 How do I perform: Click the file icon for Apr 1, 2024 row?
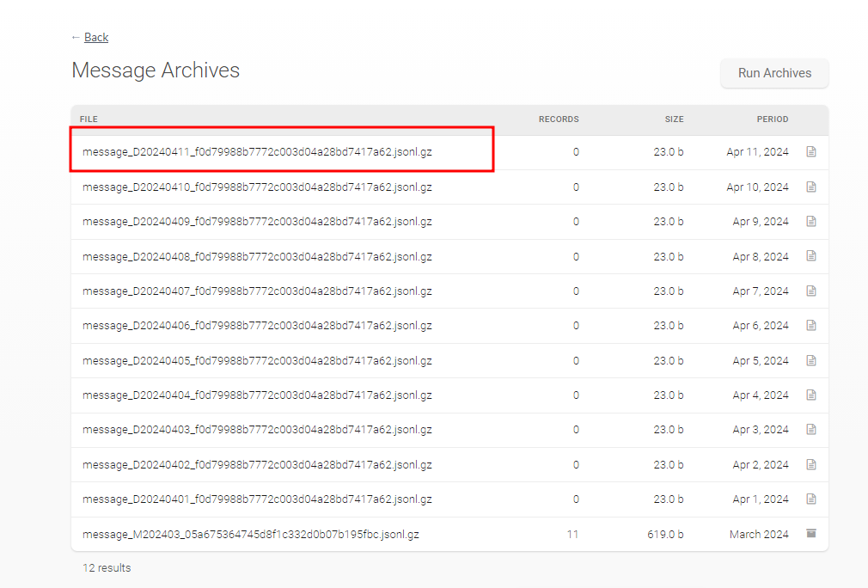(x=810, y=499)
